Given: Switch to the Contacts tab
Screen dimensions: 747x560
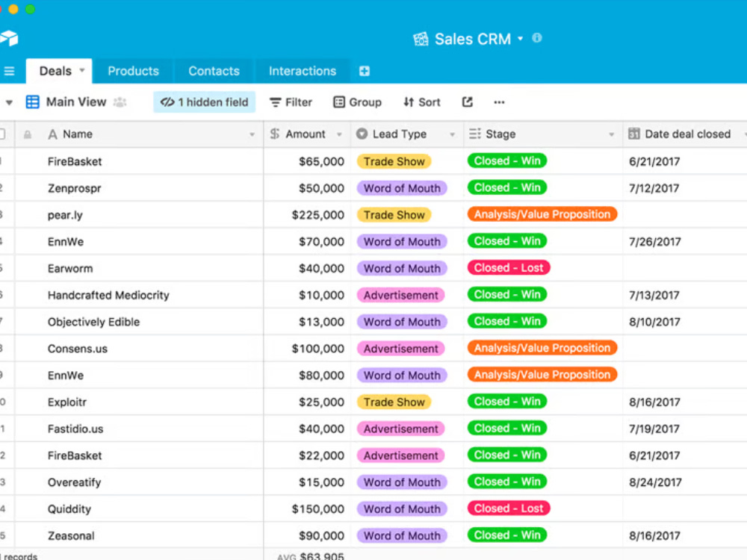Looking at the screenshot, I should coord(214,71).
